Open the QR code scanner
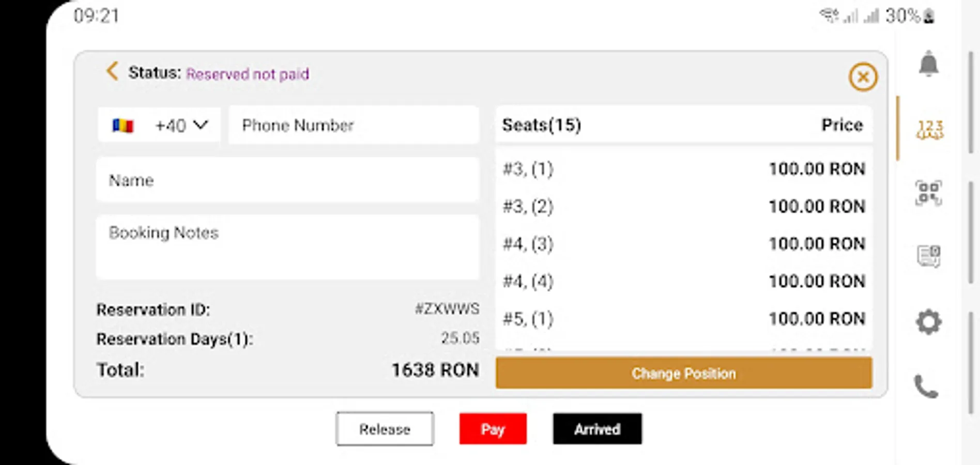 [928, 193]
